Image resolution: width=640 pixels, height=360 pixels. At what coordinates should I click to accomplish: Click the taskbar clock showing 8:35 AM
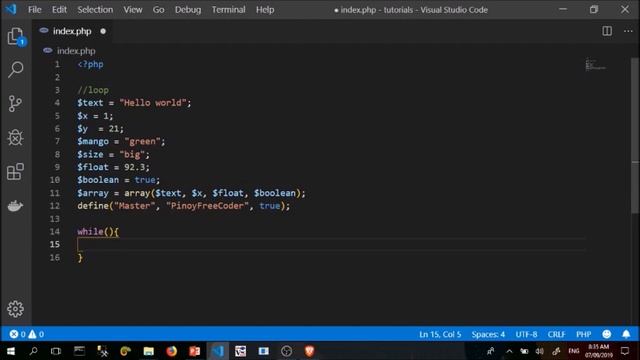click(x=599, y=351)
